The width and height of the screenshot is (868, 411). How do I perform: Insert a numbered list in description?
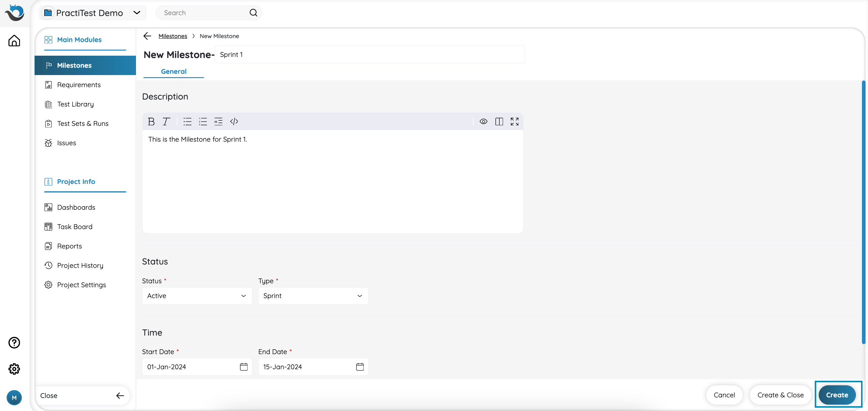point(203,122)
